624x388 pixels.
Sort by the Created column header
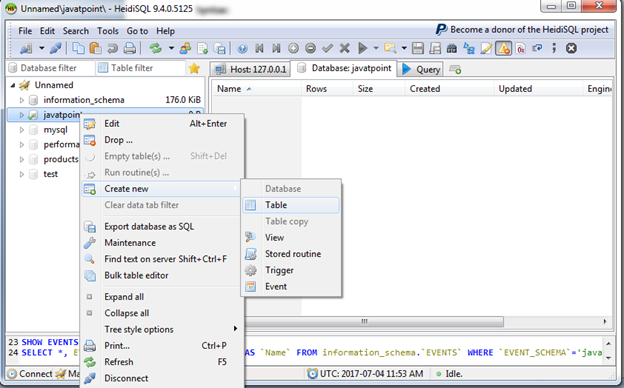click(x=449, y=89)
